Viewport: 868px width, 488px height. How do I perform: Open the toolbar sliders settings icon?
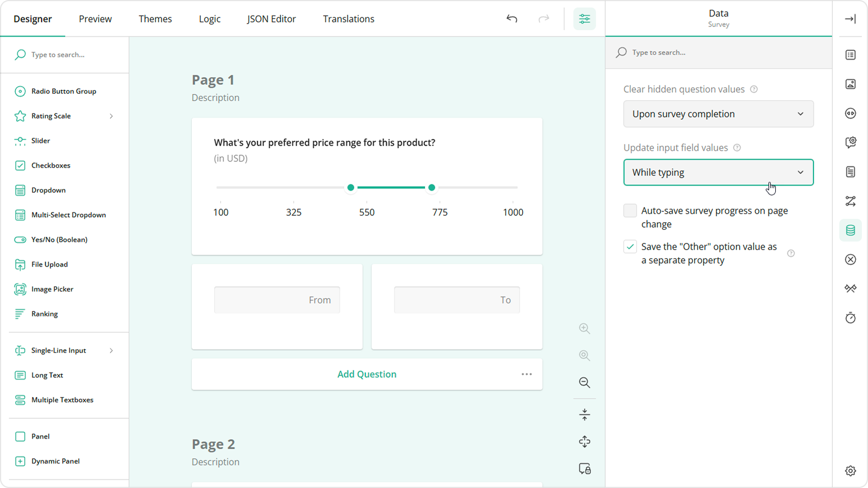(x=584, y=19)
